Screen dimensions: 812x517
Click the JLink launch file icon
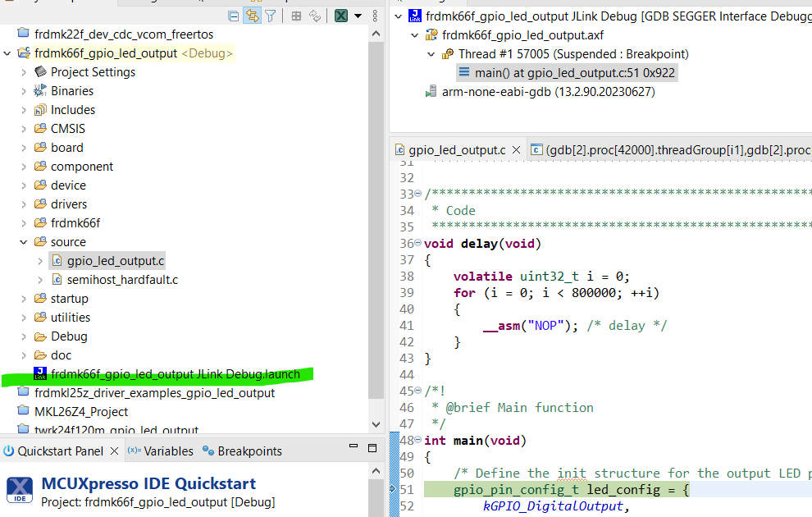pos(40,373)
